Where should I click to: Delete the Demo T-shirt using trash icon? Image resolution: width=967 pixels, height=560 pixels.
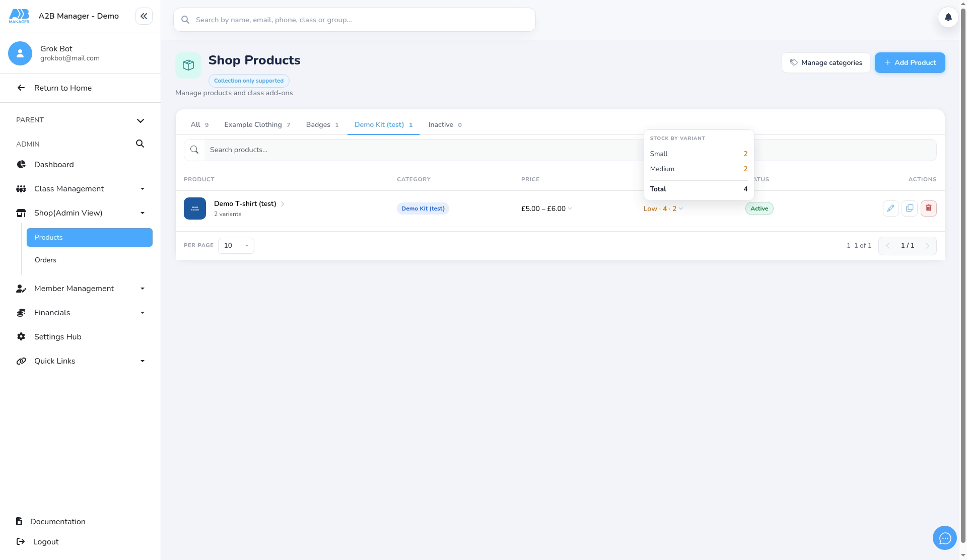click(x=928, y=208)
